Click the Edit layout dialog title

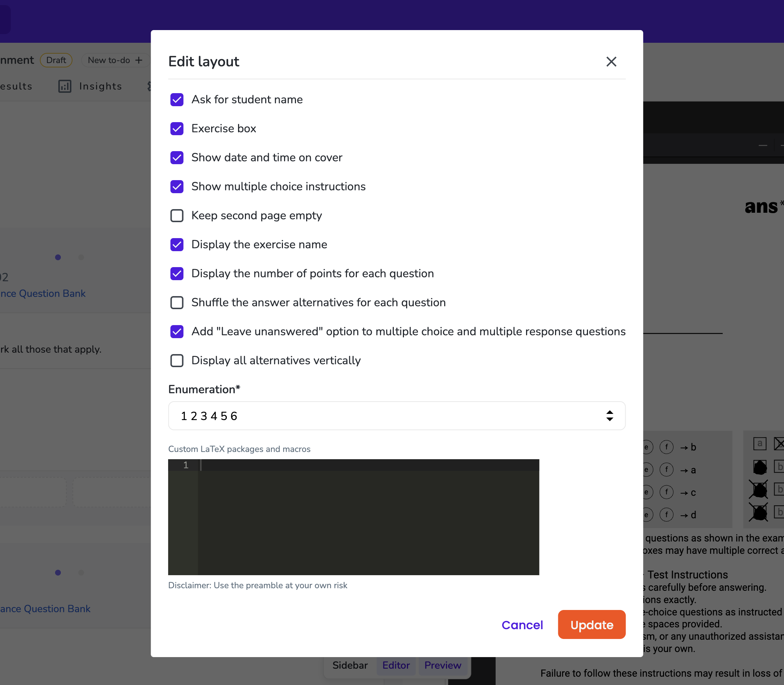(x=204, y=62)
